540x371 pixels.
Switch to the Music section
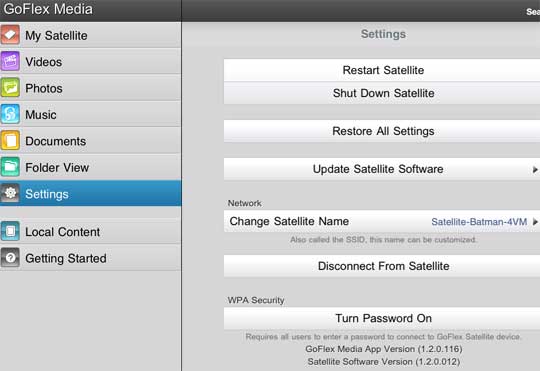pos(91,115)
